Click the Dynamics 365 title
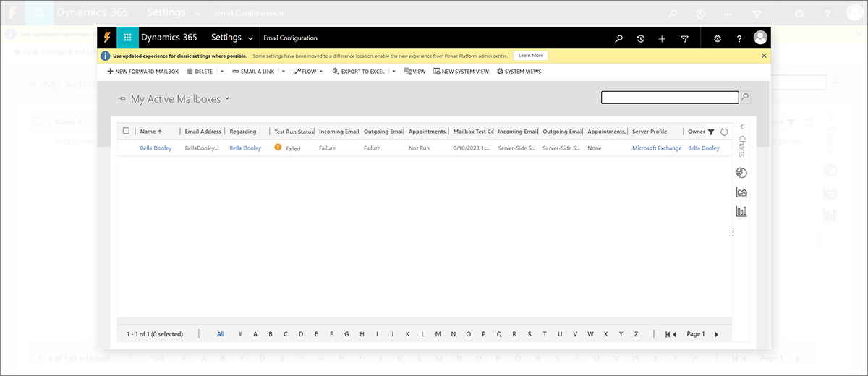The image size is (868, 376). click(x=171, y=38)
